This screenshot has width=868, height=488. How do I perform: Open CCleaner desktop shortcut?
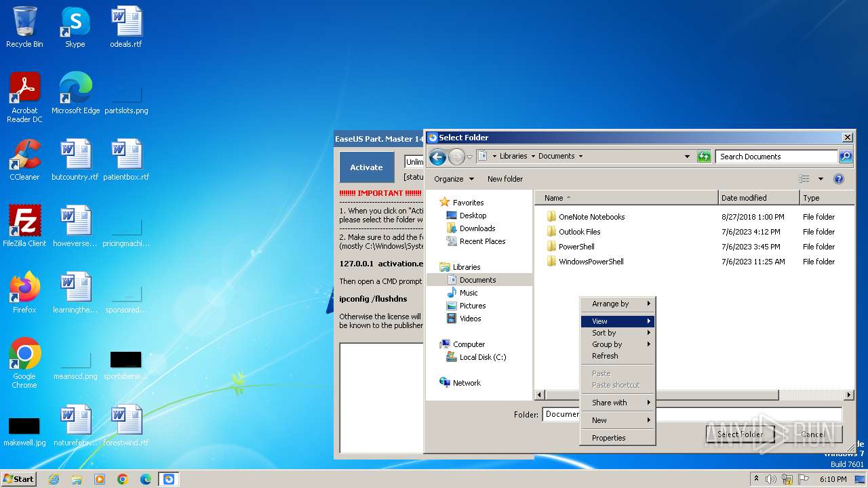[x=24, y=160]
